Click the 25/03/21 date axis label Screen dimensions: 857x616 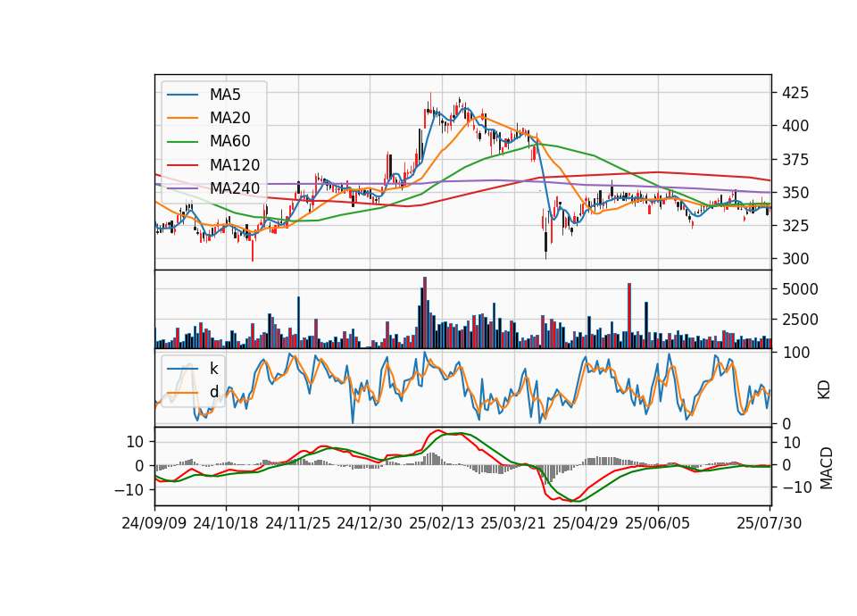pyautogui.click(x=513, y=523)
